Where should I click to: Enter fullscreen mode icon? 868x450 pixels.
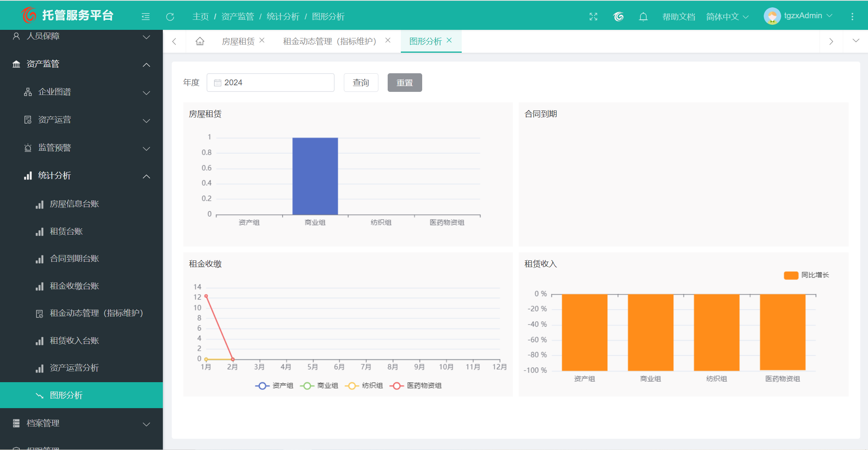(x=593, y=17)
